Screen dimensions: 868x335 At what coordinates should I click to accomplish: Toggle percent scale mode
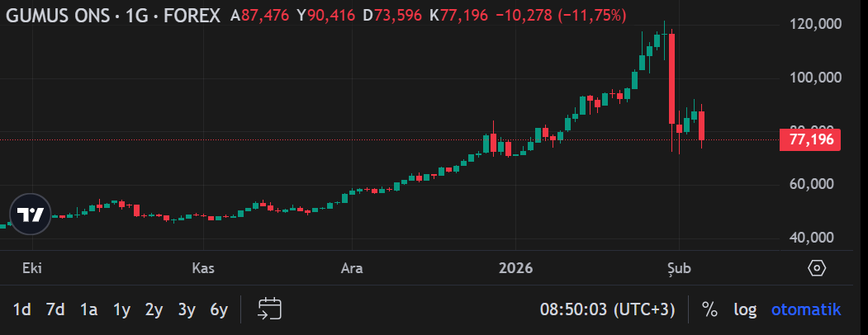click(x=709, y=309)
